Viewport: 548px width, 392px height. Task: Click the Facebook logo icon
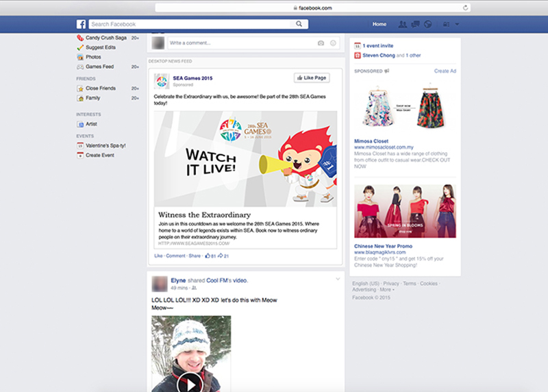coord(81,24)
